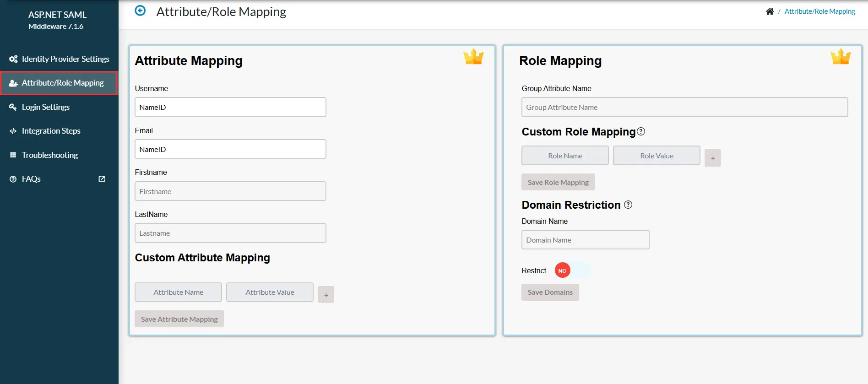
Task: Click Save Attribute Mapping button
Action: (x=179, y=319)
